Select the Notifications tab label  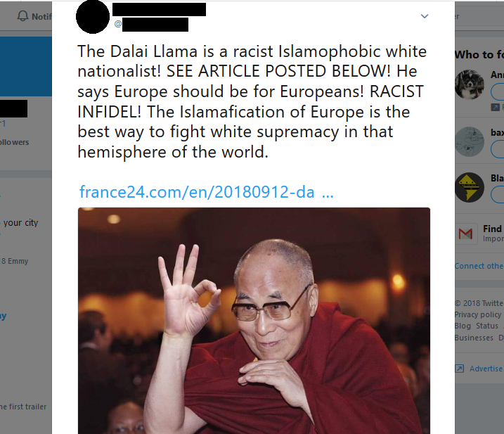click(41, 16)
